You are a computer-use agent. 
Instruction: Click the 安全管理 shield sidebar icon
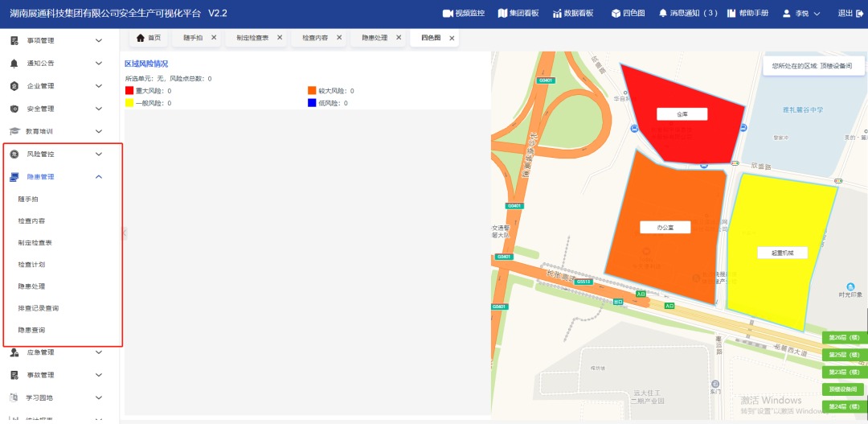(x=14, y=109)
